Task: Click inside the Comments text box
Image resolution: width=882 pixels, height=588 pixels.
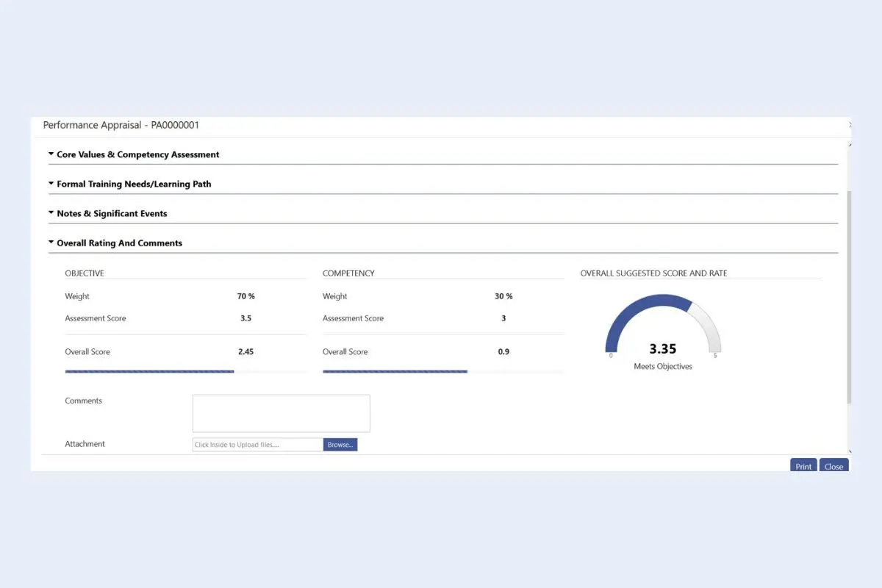Action: pos(282,413)
